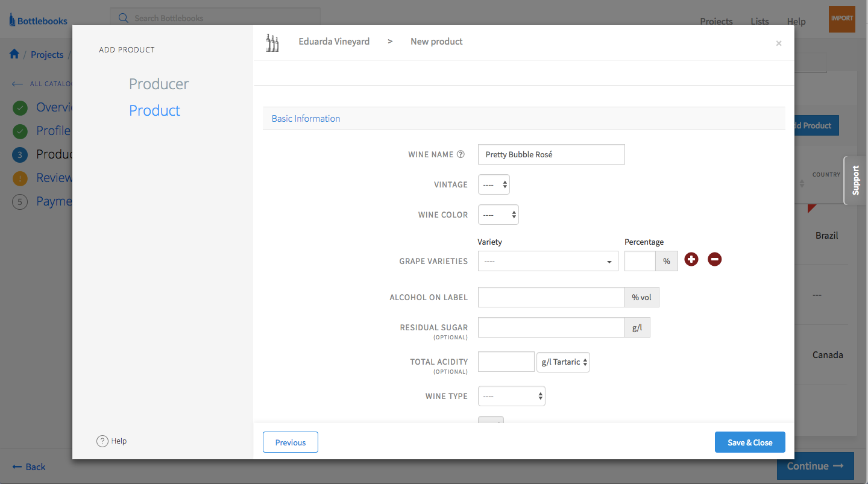This screenshot has height=484, width=868.
Task: Click Save & Close
Action: [x=750, y=442]
